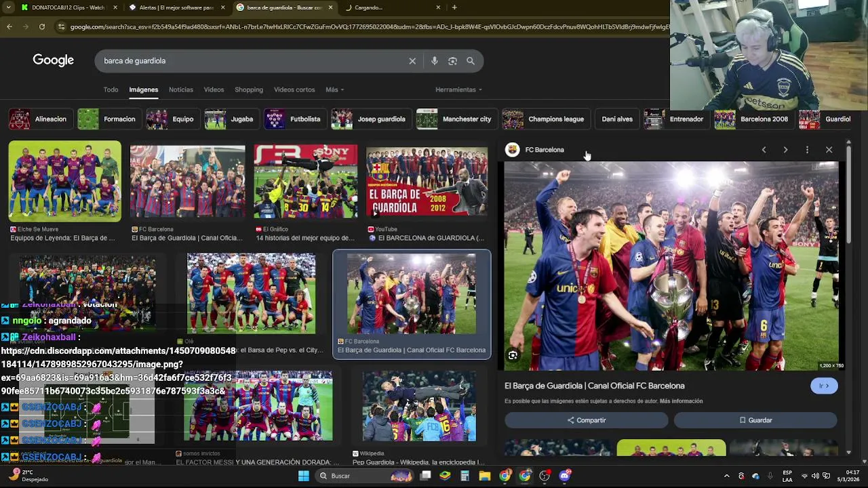Viewport: 868px width, 488px height.
Task: Clear the search box text
Action: click(412, 61)
